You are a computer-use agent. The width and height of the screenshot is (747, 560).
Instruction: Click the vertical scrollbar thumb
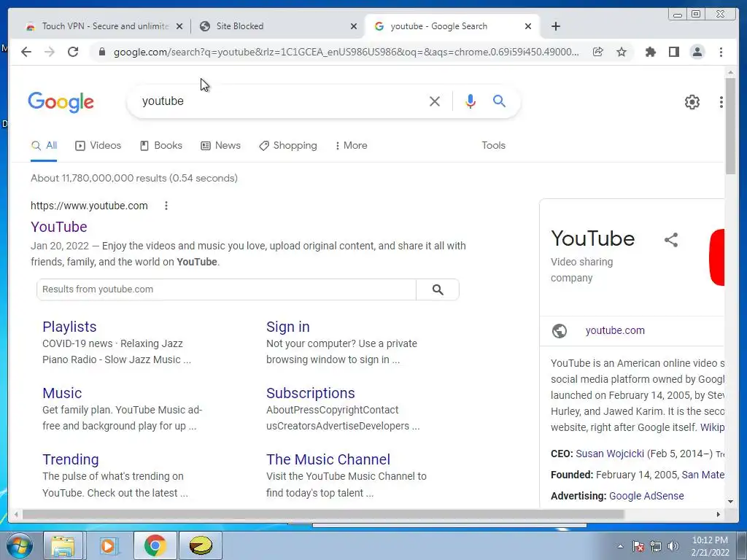[730, 125]
